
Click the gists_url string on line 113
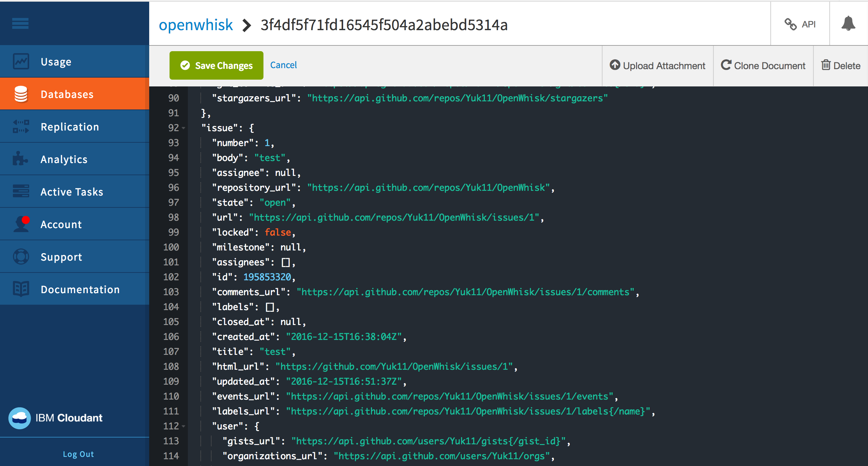(x=429, y=441)
